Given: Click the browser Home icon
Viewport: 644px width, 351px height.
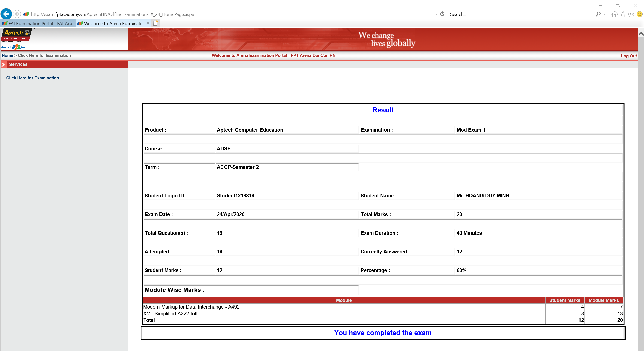Looking at the screenshot, I should click(615, 14).
